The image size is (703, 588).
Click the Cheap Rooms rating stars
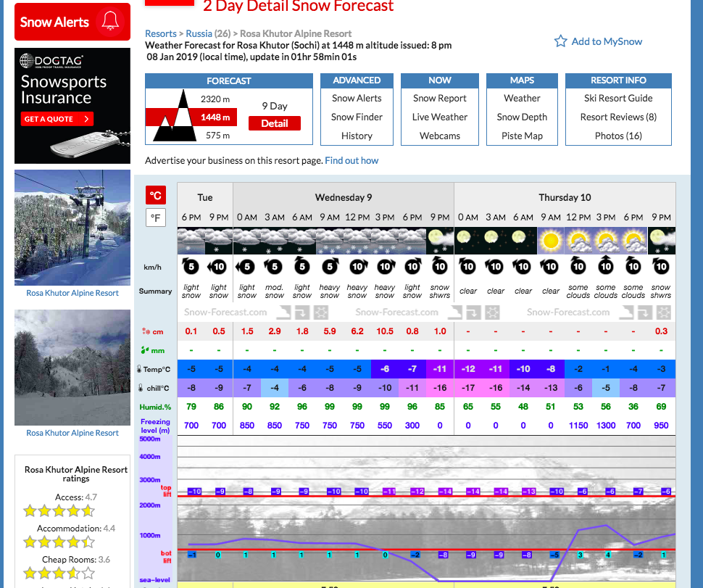(x=59, y=573)
